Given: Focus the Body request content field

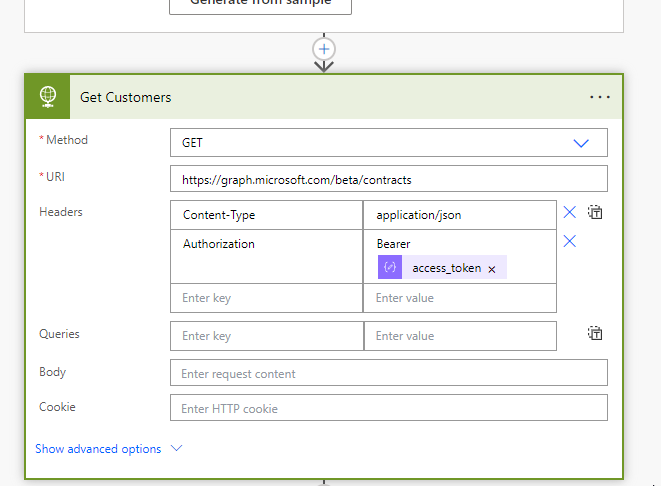Looking at the screenshot, I should coord(388,374).
